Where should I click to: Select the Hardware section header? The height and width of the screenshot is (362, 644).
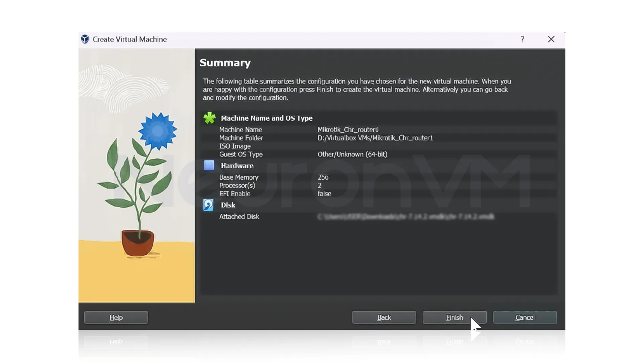(x=237, y=166)
